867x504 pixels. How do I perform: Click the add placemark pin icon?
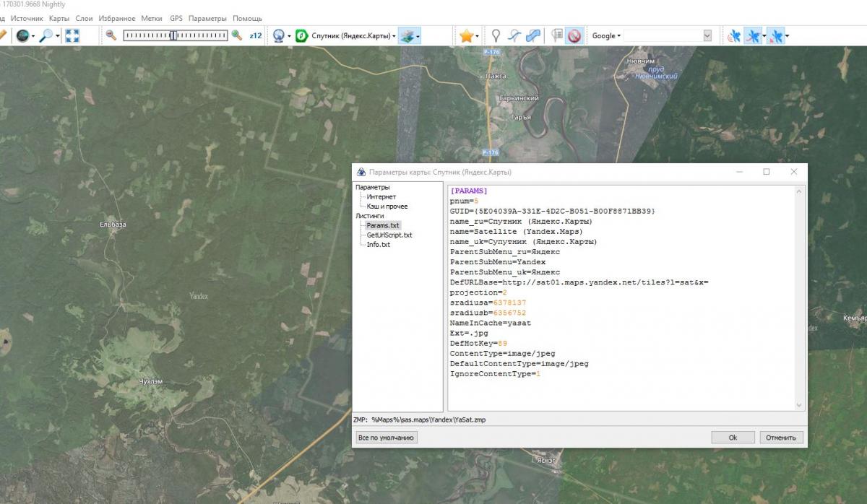(496, 35)
